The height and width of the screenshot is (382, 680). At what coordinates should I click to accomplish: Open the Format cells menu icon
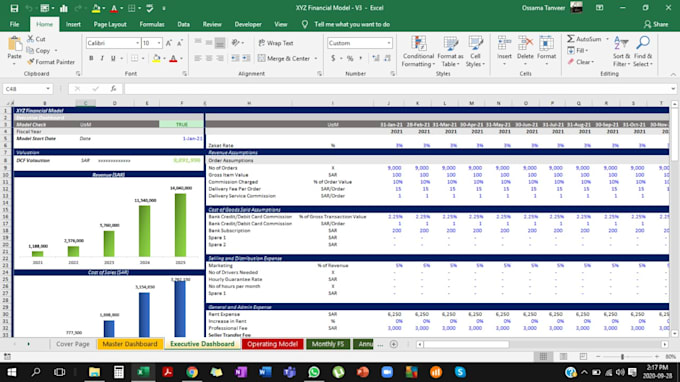click(x=546, y=44)
